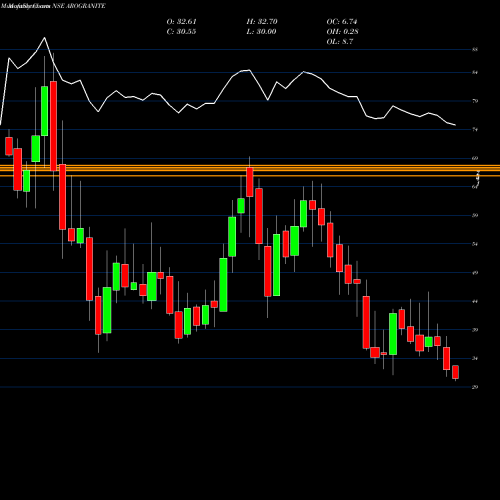Click the OC: 6.74 value
Image resolution: width=500 pixels, height=500 pixels.
coord(342,22)
